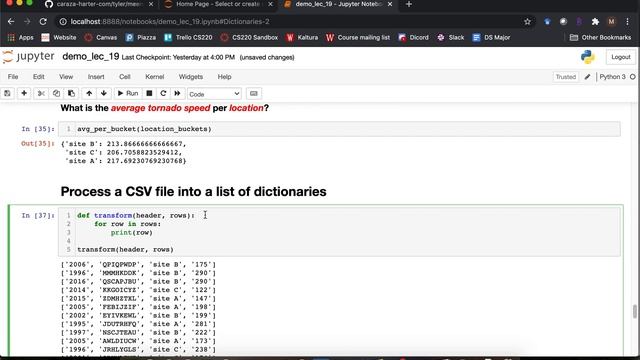Open the Course mailing list bookmark
Viewport: 640px width, 360px height.
click(358, 38)
